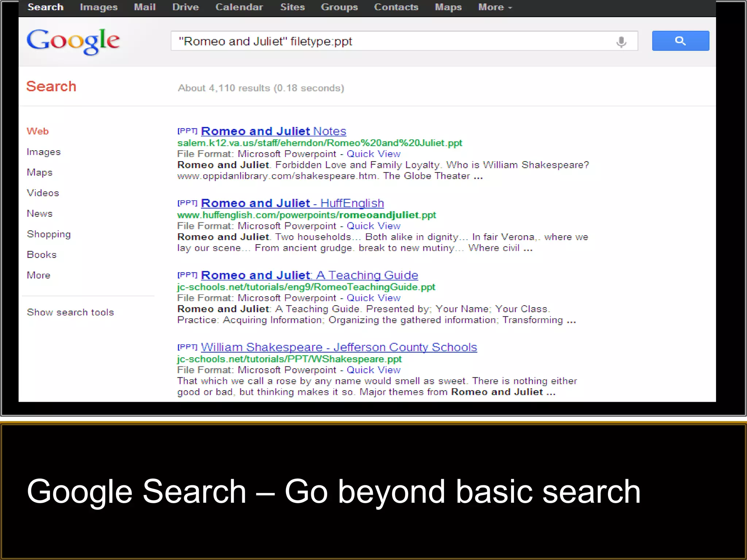Open Drive in the top bar

pos(186,7)
